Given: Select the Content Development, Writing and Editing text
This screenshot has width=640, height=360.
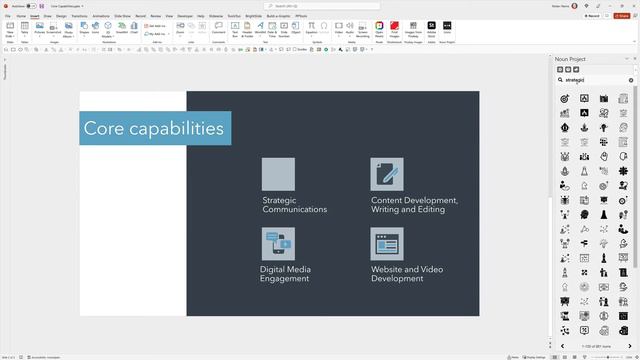Looking at the screenshot, I should pyautogui.click(x=414, y=205).
